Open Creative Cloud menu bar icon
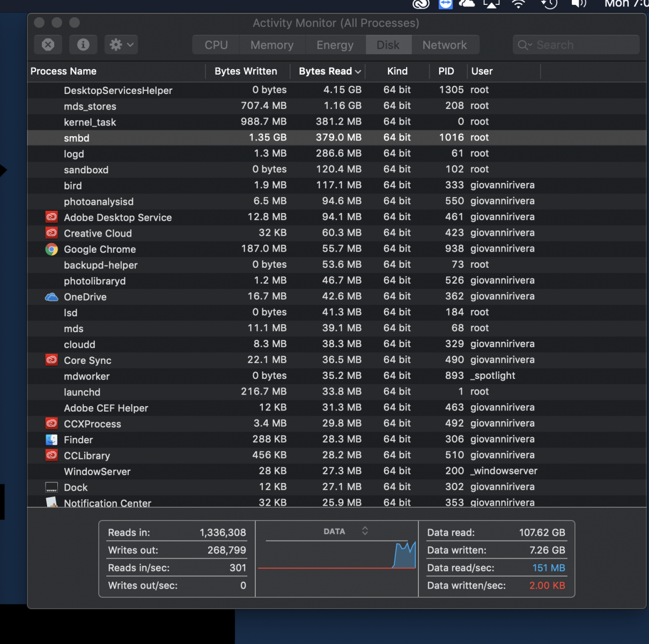Screen dimensions: 649x644 pos(421,4)
